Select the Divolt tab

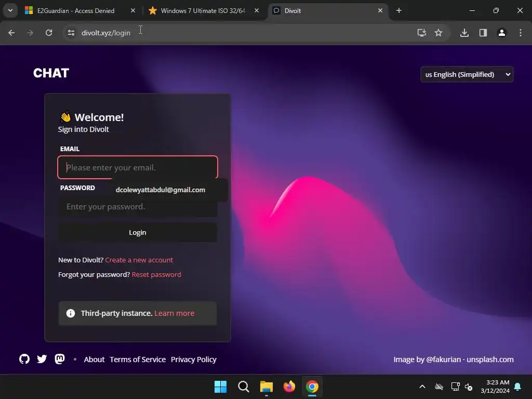327,10
